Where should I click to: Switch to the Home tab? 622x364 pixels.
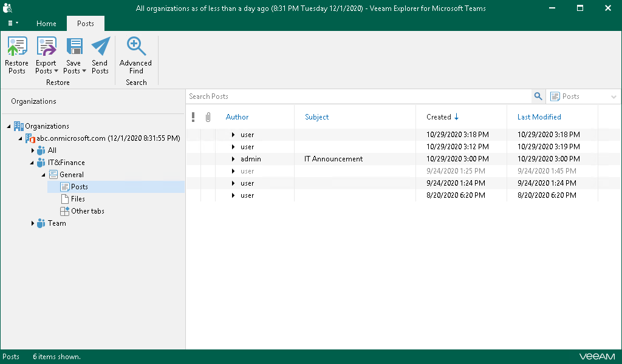click(x=46, y=24)
